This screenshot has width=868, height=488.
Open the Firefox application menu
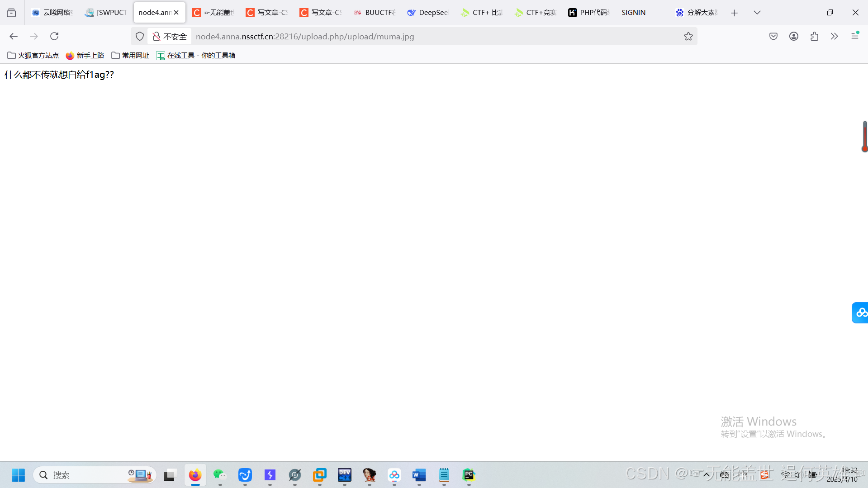click(855, 36)
